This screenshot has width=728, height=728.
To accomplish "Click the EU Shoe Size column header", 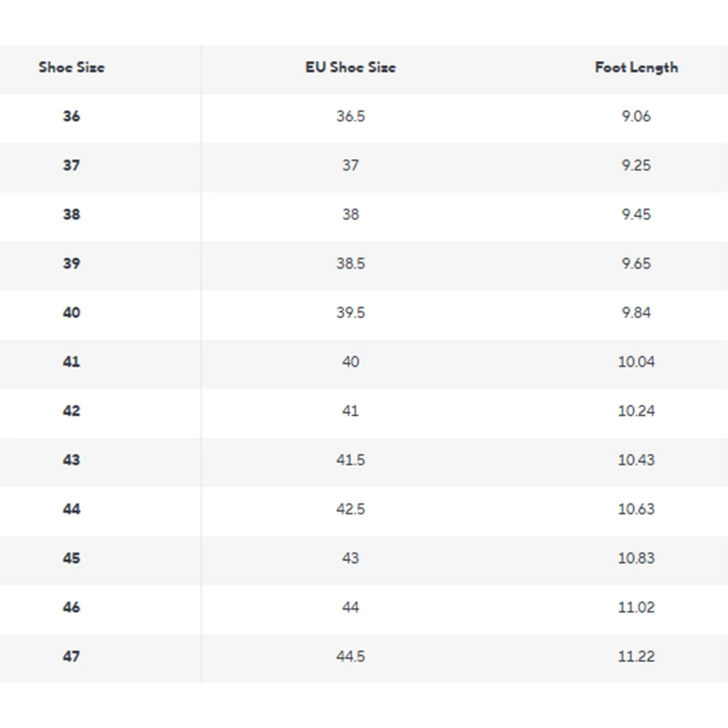I will 351,67.
